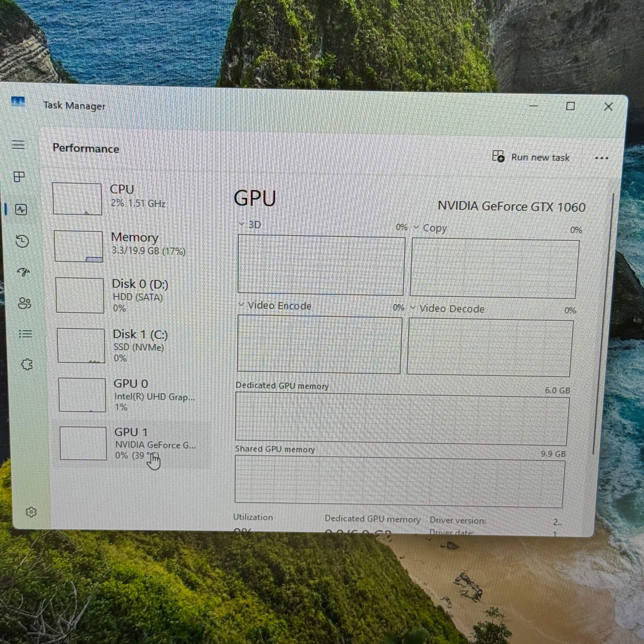Click the GPU heading text

[255, 198]
